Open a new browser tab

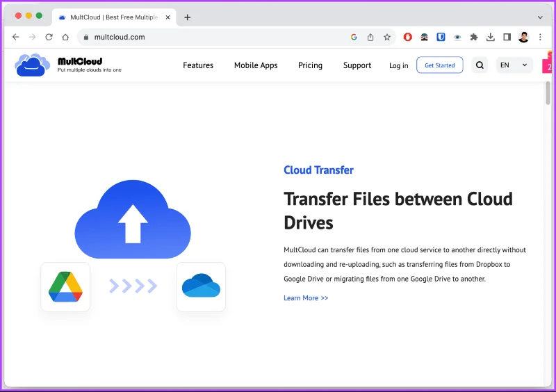pyautogui.click(x=187, y=17)
